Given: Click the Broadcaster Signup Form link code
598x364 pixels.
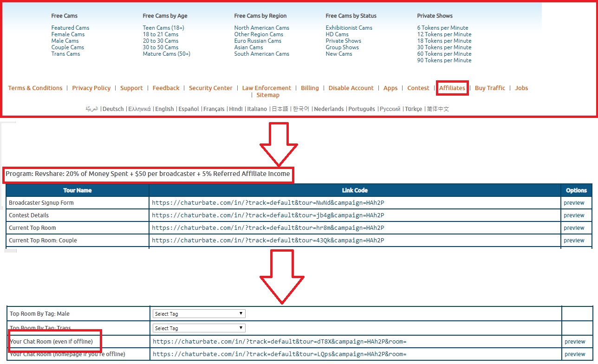Looking at the screenshot, I should click(x=268, y=203).
